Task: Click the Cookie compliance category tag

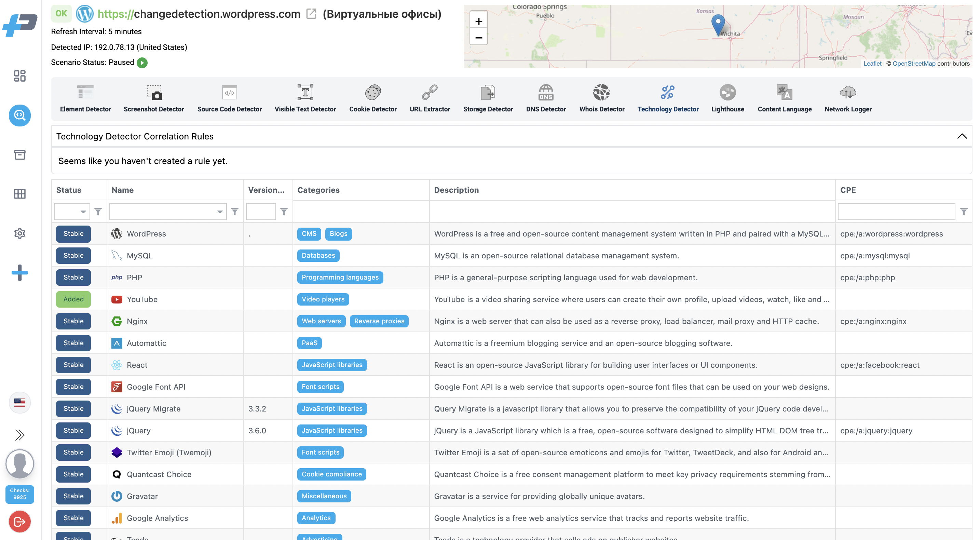Action: tap(332, 474)
